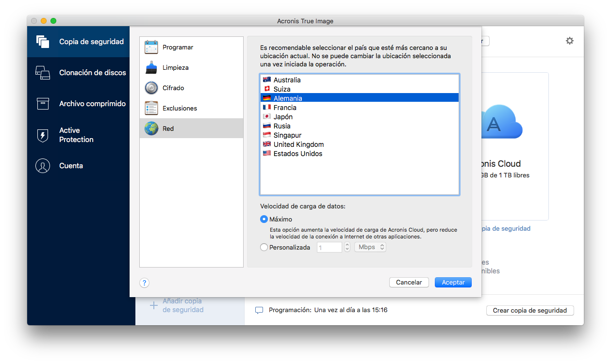Click the Programar calendar icon

[151, 47]
